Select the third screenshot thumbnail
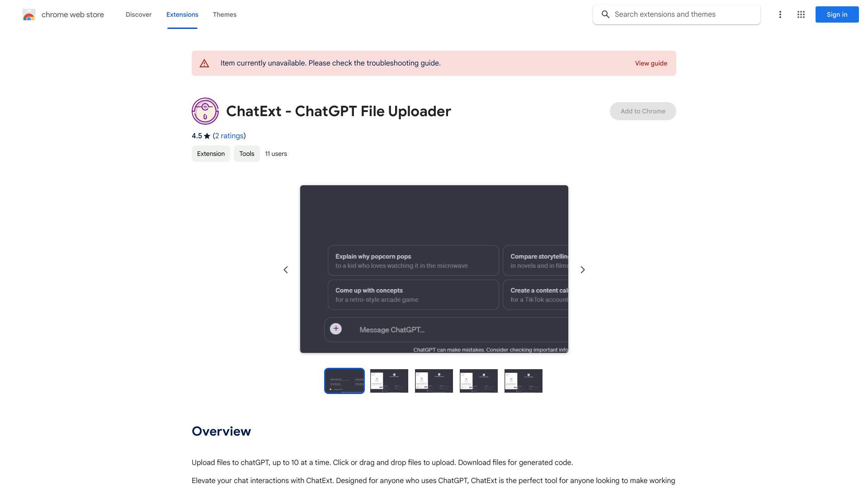Viewport: 868px width, 488px height. tap(434, 381)
